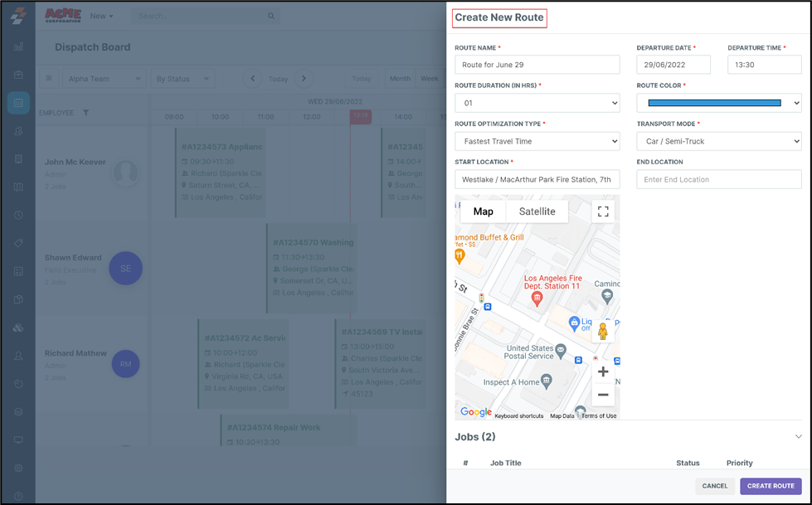Collapse the Jobs (2) section

coord(798,436)
